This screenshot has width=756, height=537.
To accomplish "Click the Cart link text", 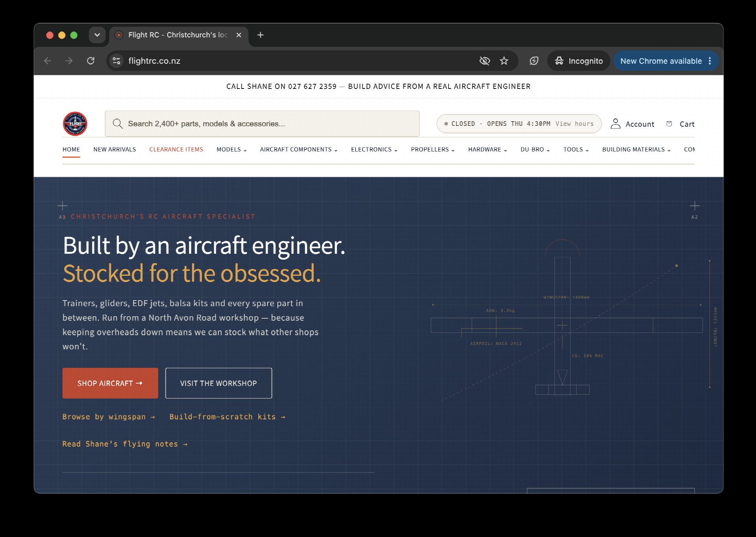I will point(687,124).
